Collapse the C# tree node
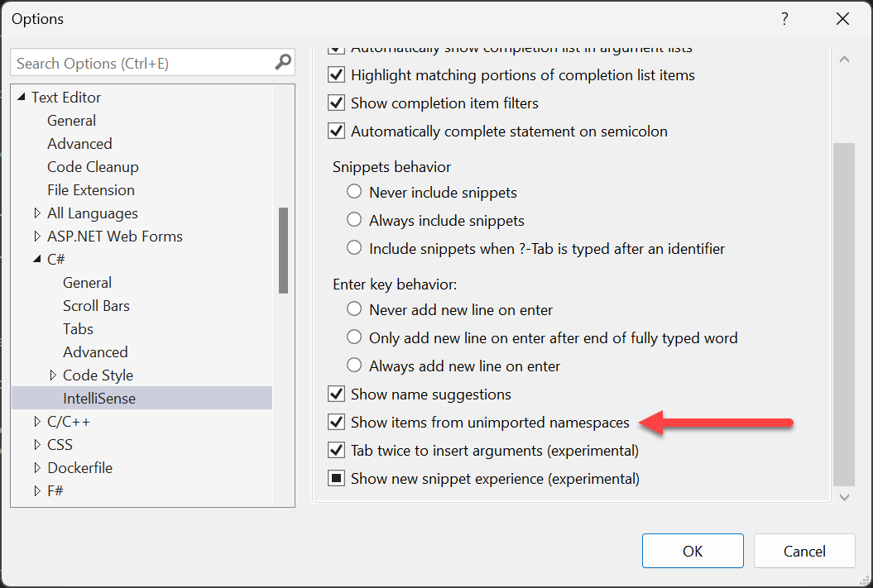 37,260
